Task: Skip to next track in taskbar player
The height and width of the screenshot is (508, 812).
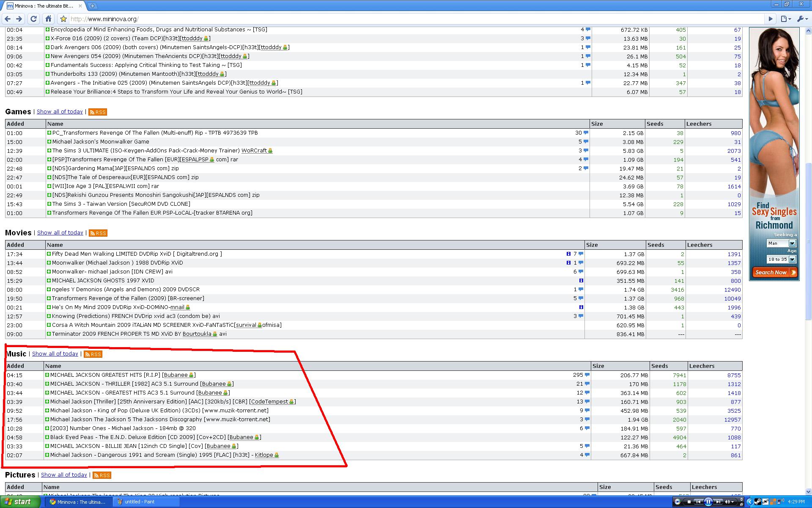Action: (x=718, y=502)
